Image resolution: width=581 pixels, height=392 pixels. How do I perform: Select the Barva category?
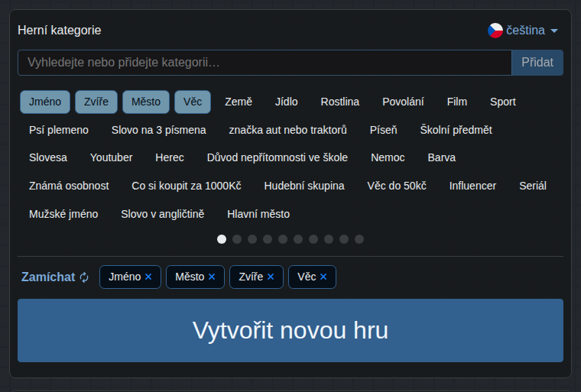point(442,158)
